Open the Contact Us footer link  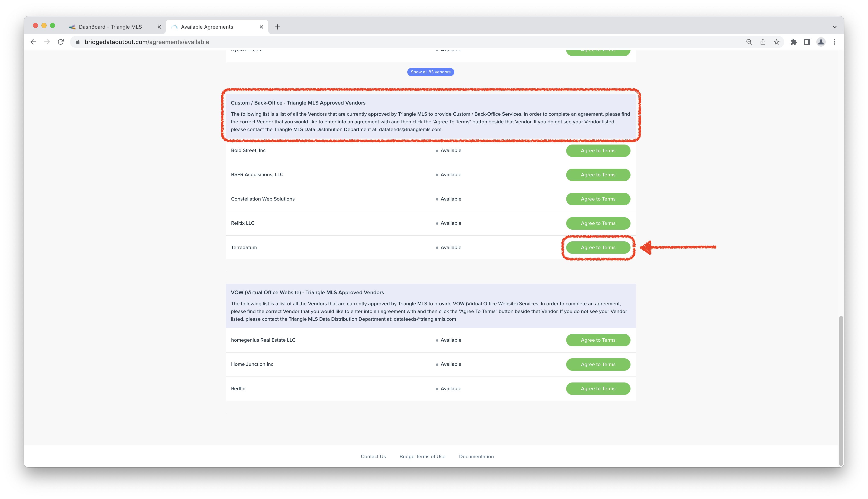coord(373,456)
